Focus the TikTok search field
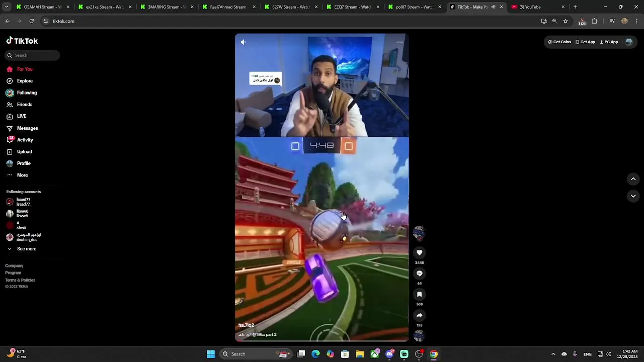644x362 pixels. point(33,55)
